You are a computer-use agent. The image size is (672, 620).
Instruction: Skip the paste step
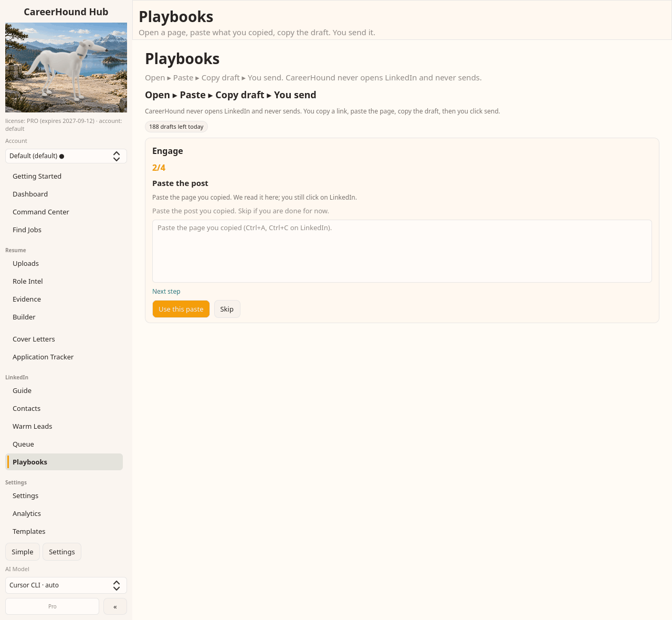click(x=227, y=309)
